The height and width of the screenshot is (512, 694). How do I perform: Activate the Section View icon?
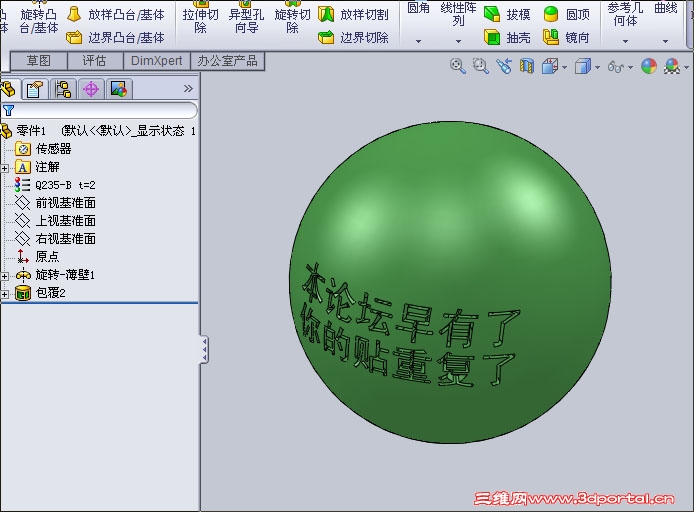pyautogui.click(x=526, y=66)
